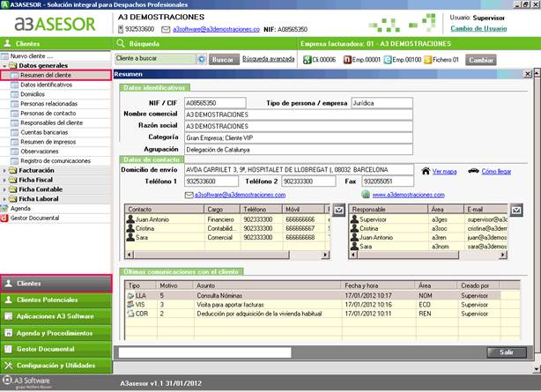This screenshot has height=392, width=541.
Task: Open the Cómo llegar link
Action: 496,171
